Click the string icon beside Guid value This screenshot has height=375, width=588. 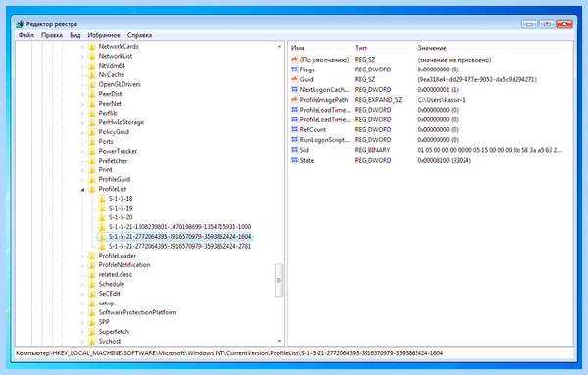pos(294,79)
